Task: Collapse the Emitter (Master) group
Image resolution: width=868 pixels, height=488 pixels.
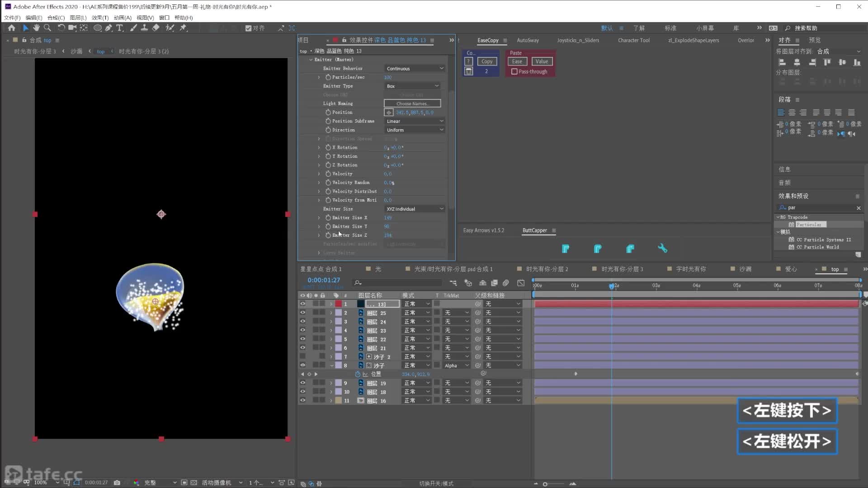Action: click(311, 60)
